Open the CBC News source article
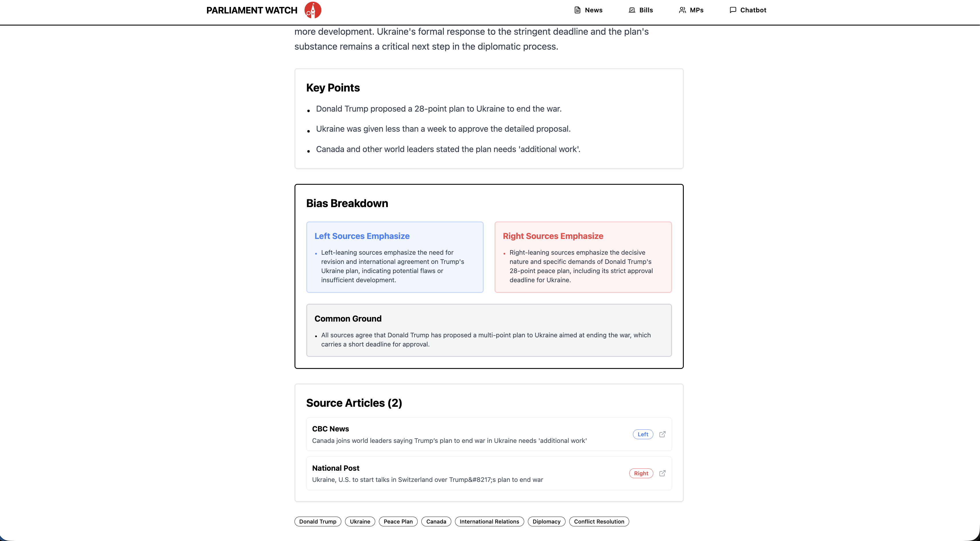The image size is (980, 541). (x=449, y=435)
